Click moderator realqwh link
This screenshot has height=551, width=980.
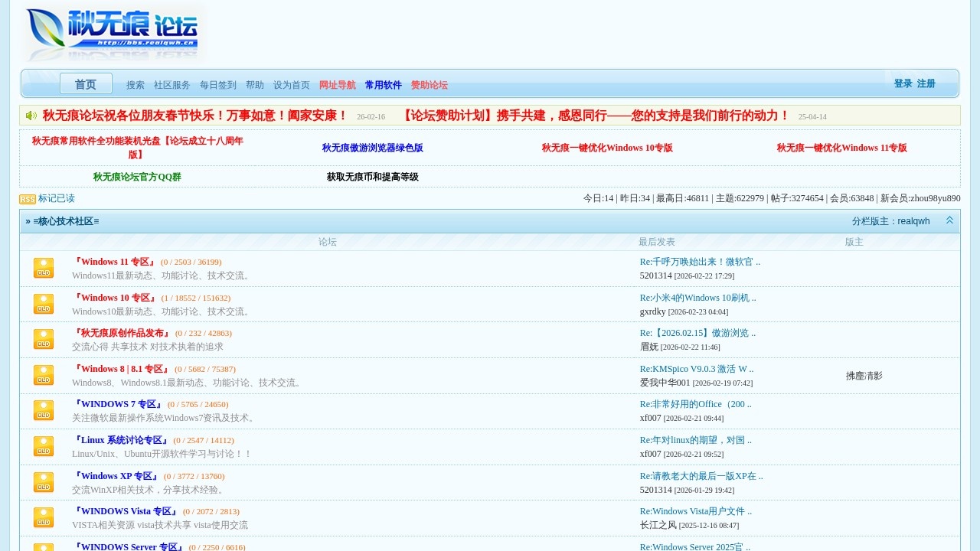(x=913, y=220)
